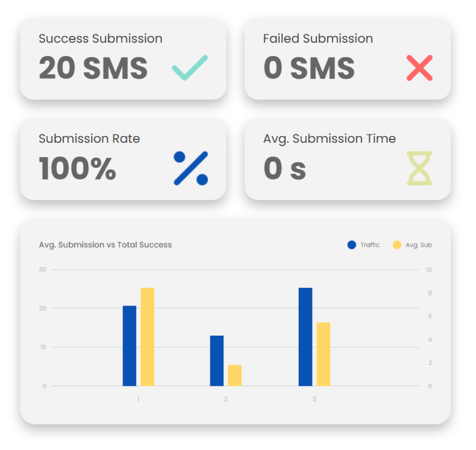Click the yellow Avg. Sub bar for group 1

[x=148, y=337]
